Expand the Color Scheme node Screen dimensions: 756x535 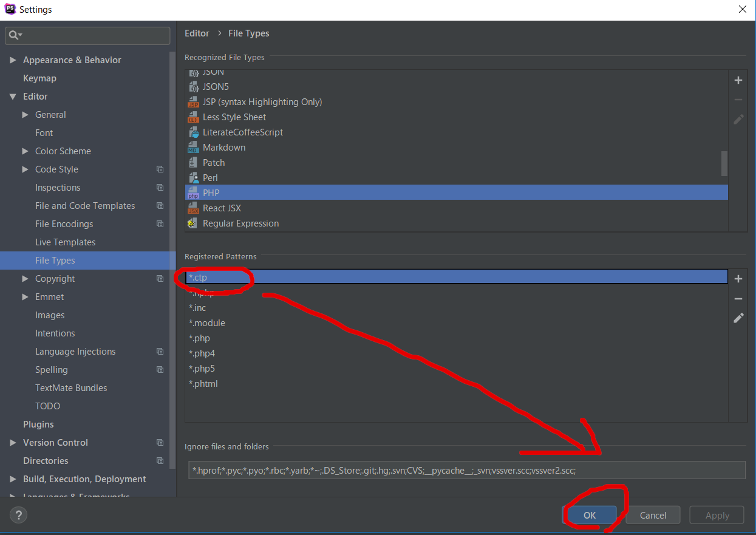coord(25,151)
